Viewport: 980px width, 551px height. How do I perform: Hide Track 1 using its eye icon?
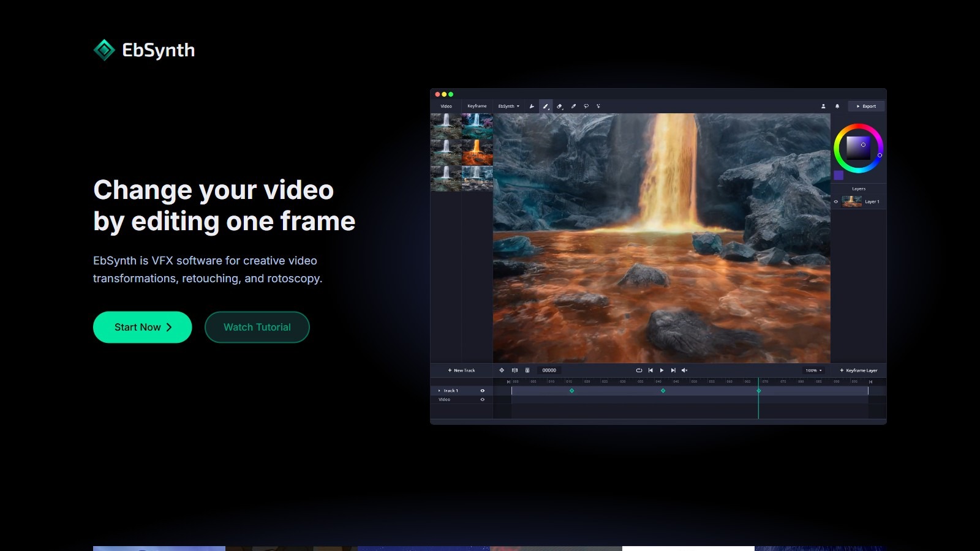[x=482, y=391]
